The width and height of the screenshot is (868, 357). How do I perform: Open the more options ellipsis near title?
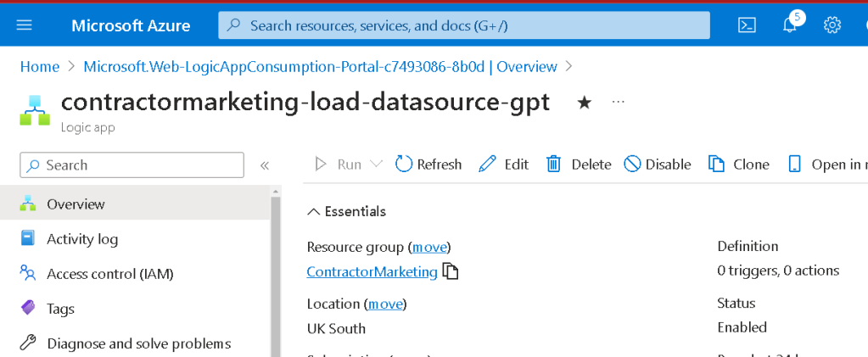(619, 102)
